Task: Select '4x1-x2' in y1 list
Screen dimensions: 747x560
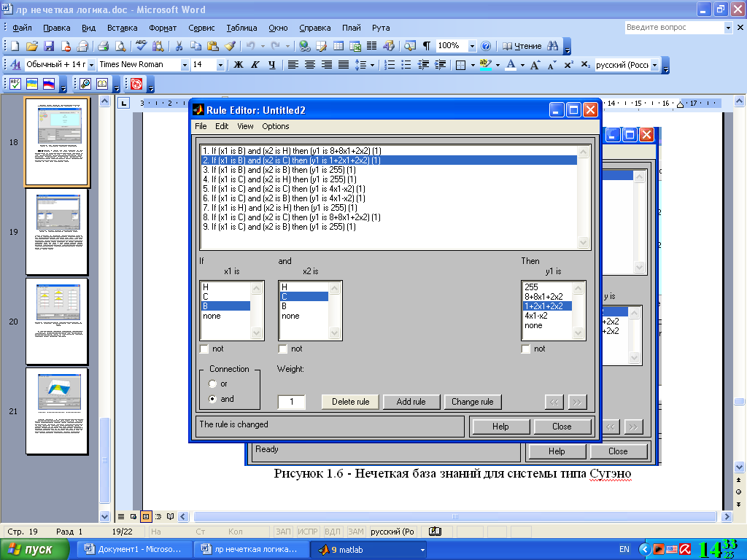Action: point(547,316)
